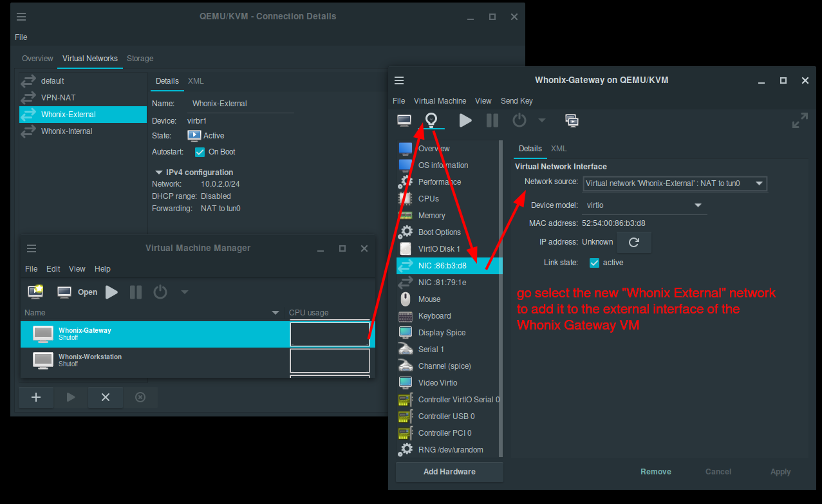
Task: Stop the selected network with X button
Action: [106, 397]
